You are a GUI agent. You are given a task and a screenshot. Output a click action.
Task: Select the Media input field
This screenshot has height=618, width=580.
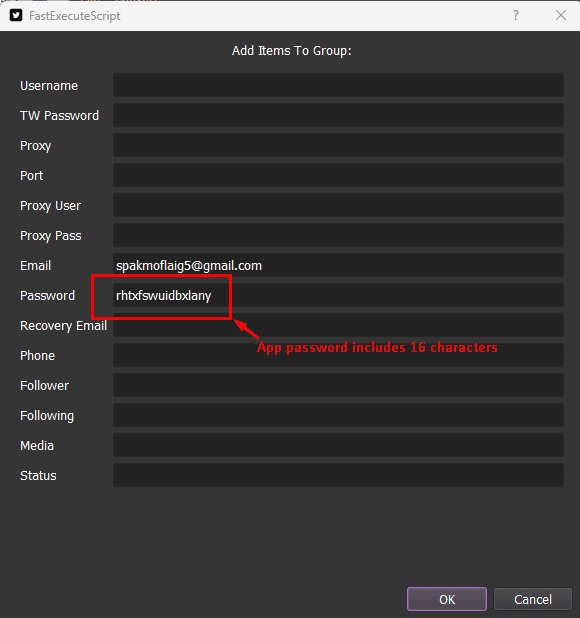click(338, 445)
